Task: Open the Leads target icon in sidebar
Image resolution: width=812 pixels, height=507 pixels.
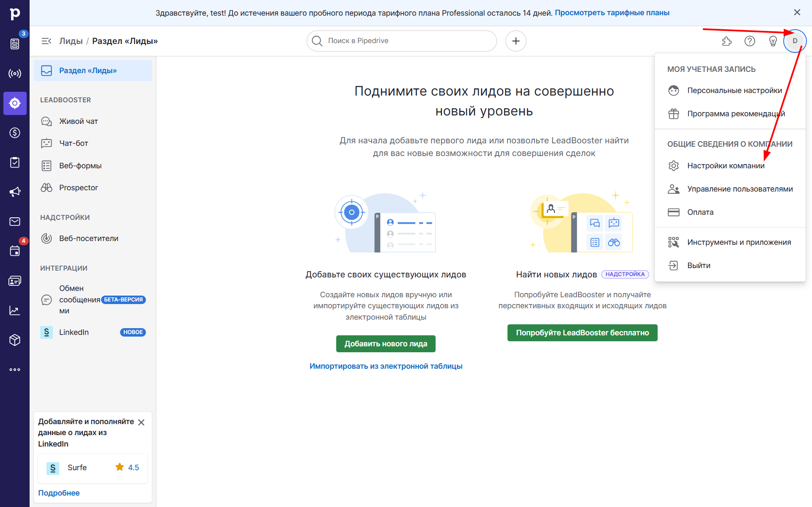Action: [15, 103]
